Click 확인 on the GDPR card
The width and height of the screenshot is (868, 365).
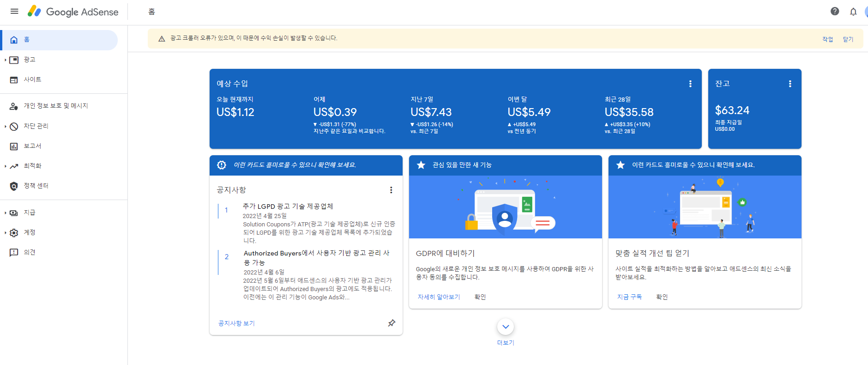(x=480, y=297)
